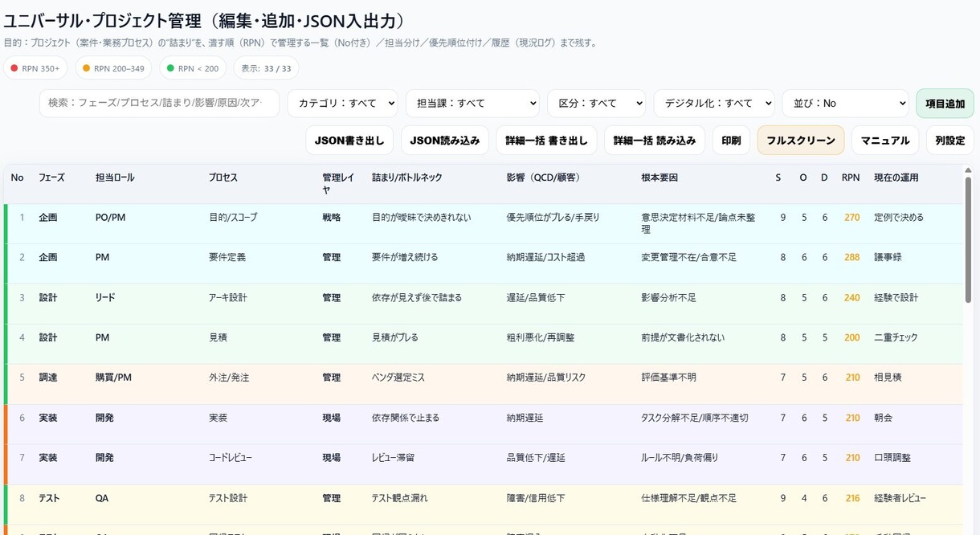Click テスト観点漏れ cell
This screenshot has height=535, width=980.
pos(400,498)
